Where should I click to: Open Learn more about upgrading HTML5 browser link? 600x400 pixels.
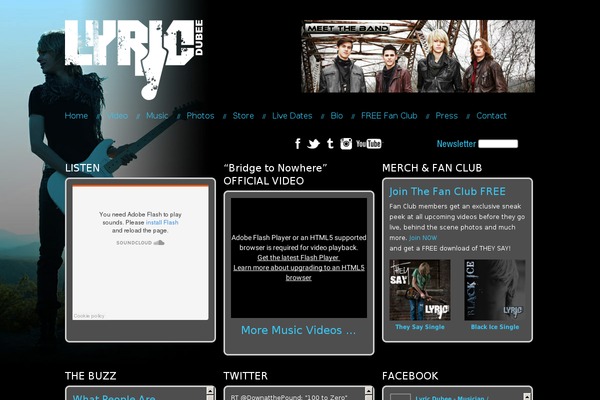click(x=299, y=273)
